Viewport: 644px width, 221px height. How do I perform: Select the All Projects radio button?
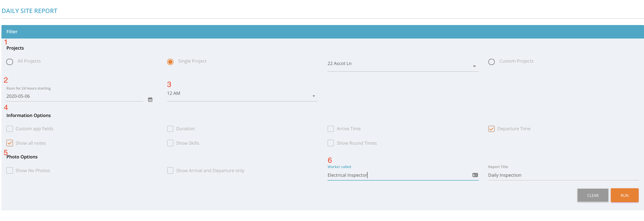click(10, 62)
